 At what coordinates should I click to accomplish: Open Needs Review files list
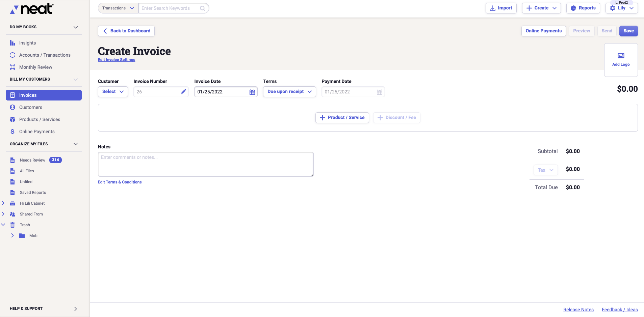point(32,160)
